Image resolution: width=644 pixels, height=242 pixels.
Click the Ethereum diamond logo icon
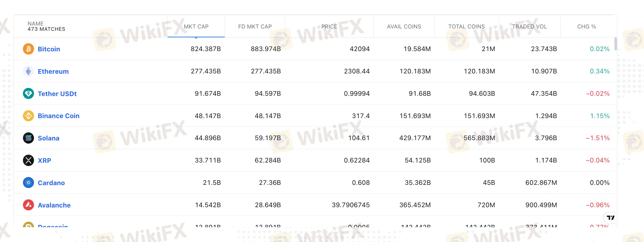point(28,71)
